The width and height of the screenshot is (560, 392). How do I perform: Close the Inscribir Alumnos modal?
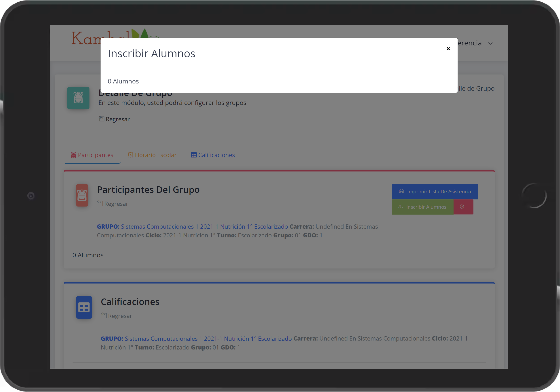pos(448,49)
